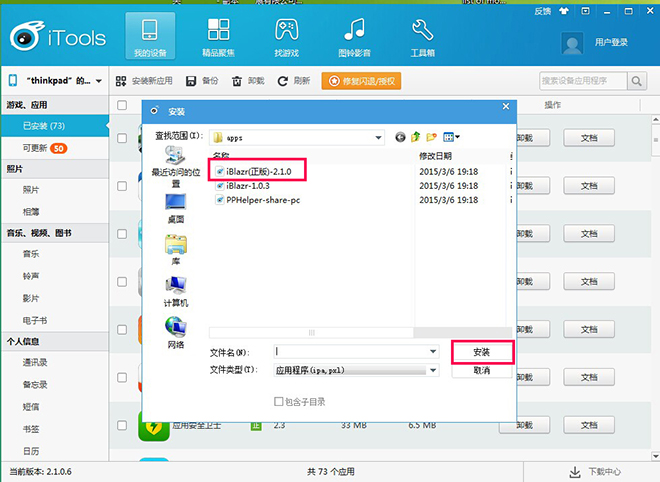
Task: Expand the look-in folder dropdown showing apps
Action: [x=378, y=138]
